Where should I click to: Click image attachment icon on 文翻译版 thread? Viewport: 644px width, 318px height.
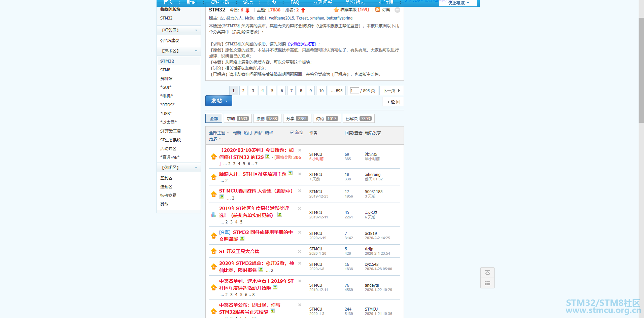coord(242,239)
